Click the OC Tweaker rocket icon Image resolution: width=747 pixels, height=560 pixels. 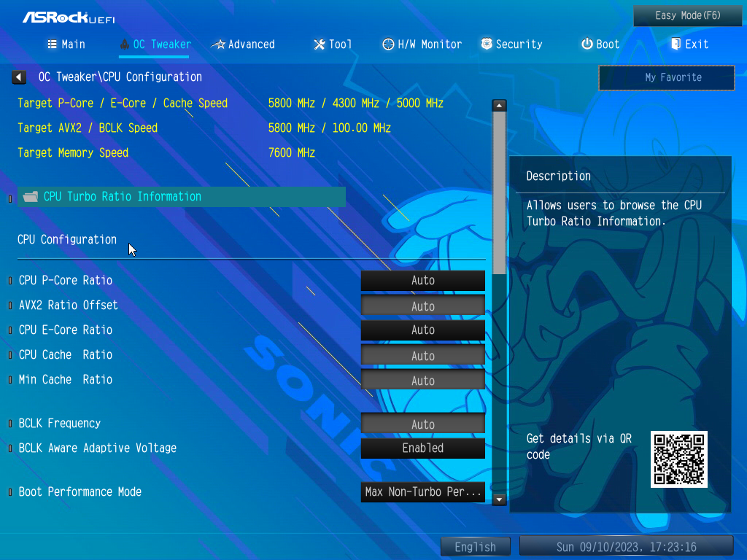click(124, 44)
